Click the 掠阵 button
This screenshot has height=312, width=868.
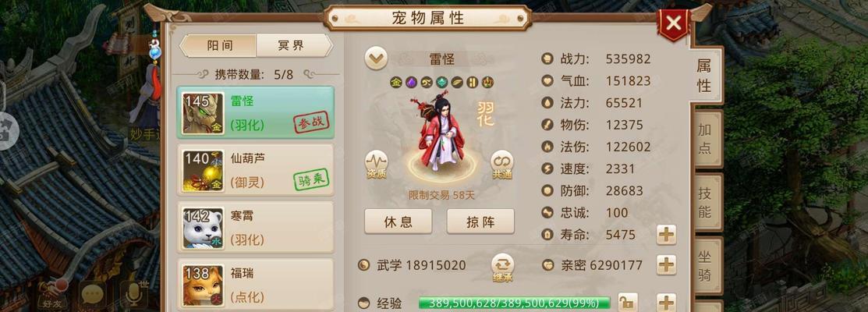[480, 222]
